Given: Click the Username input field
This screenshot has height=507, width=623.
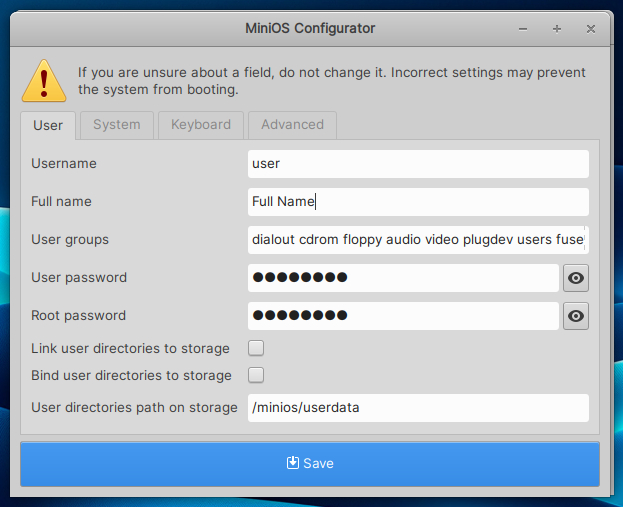Looking at the screenshot, I should tap(418, 164).
